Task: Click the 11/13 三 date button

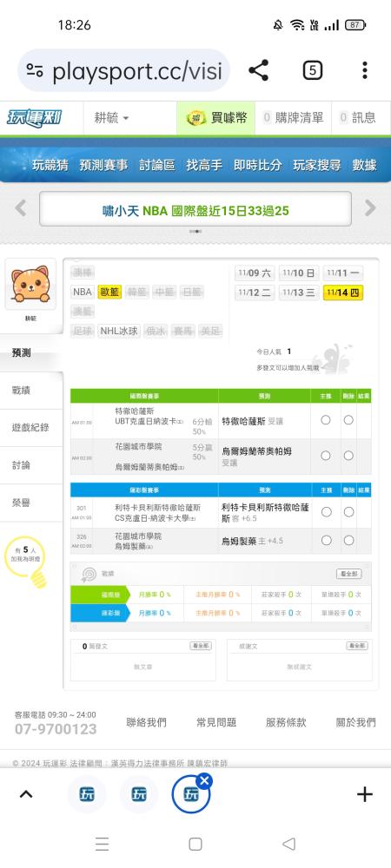Action: click(299, 293)
